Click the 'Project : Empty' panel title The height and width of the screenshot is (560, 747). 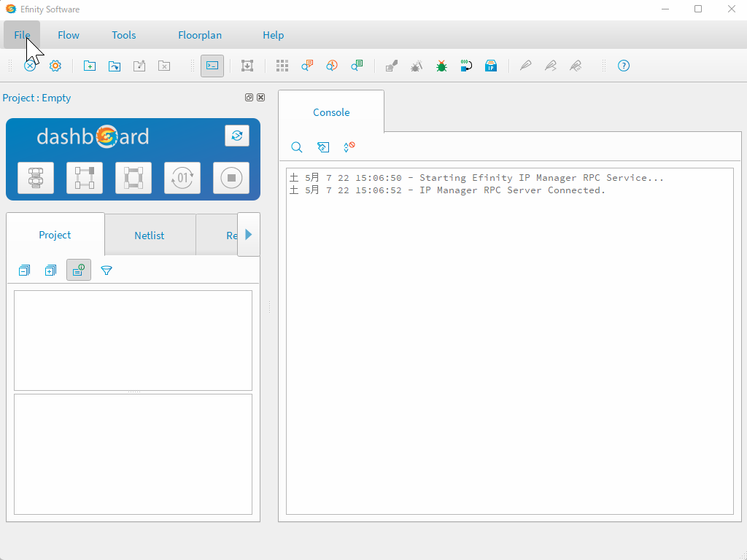[36, 98]
